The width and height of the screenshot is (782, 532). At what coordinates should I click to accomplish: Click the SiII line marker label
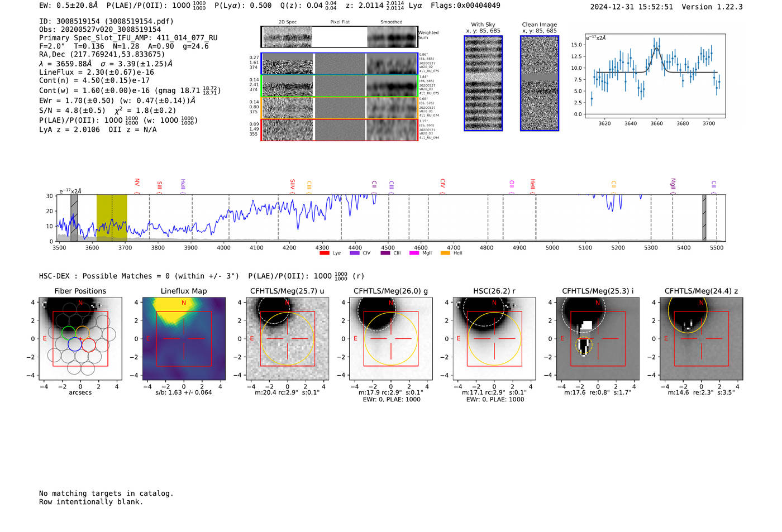coord(159,186)
